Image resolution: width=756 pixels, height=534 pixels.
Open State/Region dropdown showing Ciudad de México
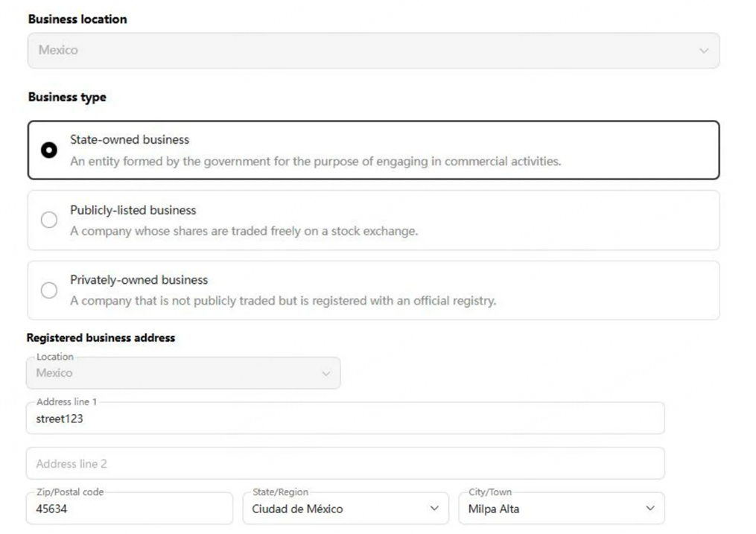pyautogui.click(x=346, y=509)
